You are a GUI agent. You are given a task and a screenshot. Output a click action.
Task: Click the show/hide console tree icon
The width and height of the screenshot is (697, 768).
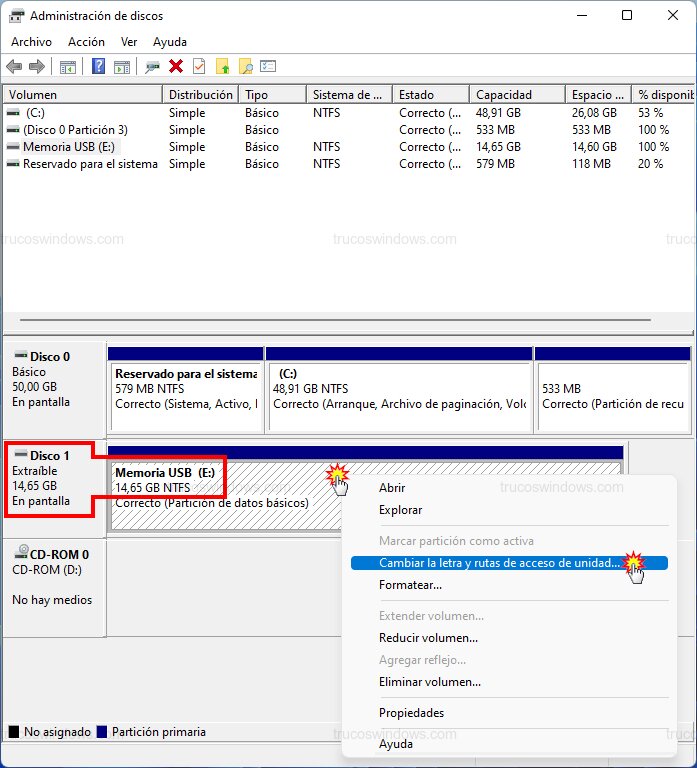(68, 67)
